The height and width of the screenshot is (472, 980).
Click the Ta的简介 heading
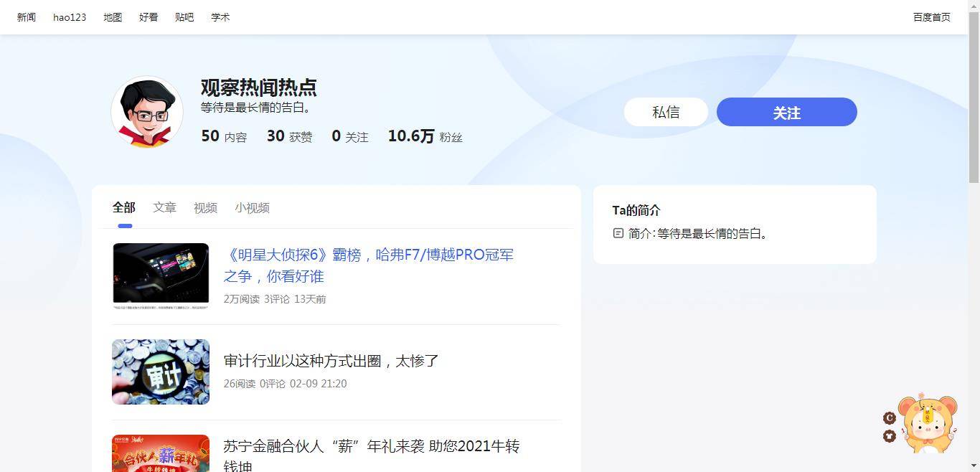[636, 210]
